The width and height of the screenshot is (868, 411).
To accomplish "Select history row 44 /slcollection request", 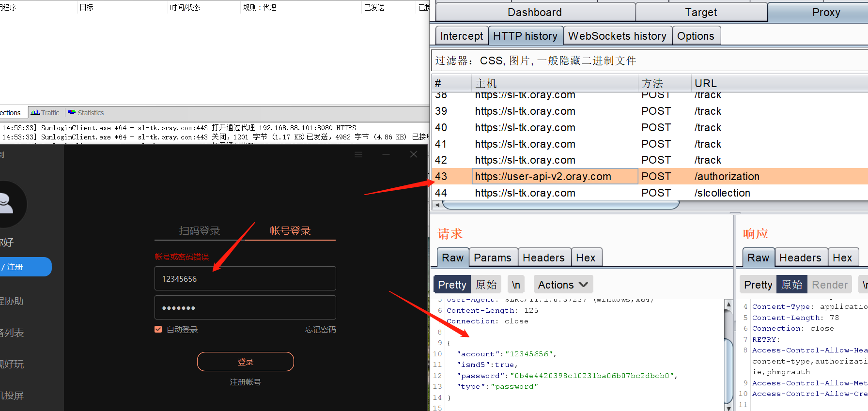I will [649, 193].
